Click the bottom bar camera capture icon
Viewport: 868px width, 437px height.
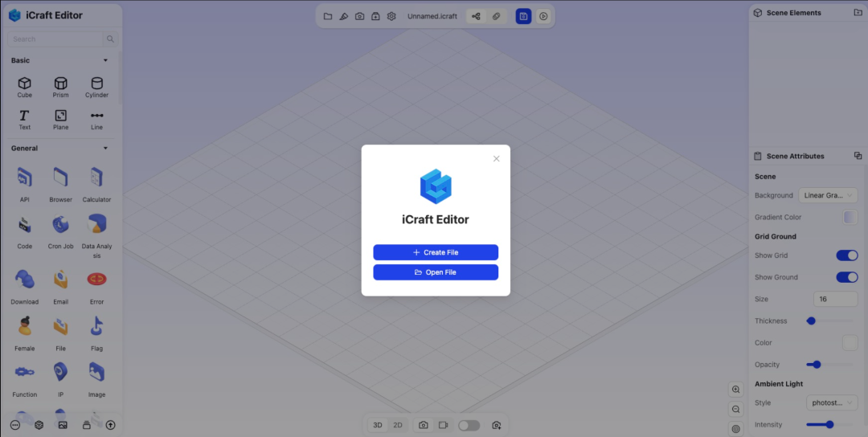pyautogui.click(x=424, y=425)
